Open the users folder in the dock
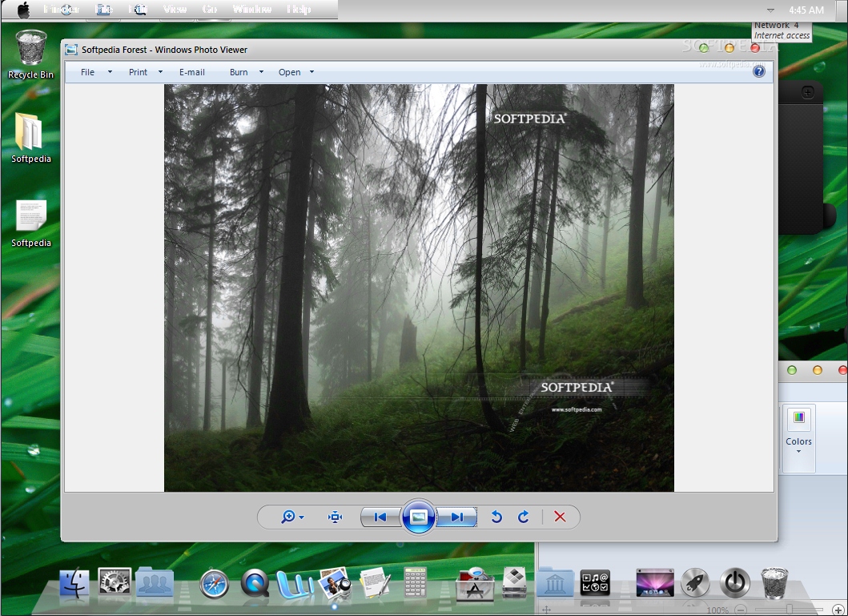This screenshot has width=848, height=616. (155, 582)
